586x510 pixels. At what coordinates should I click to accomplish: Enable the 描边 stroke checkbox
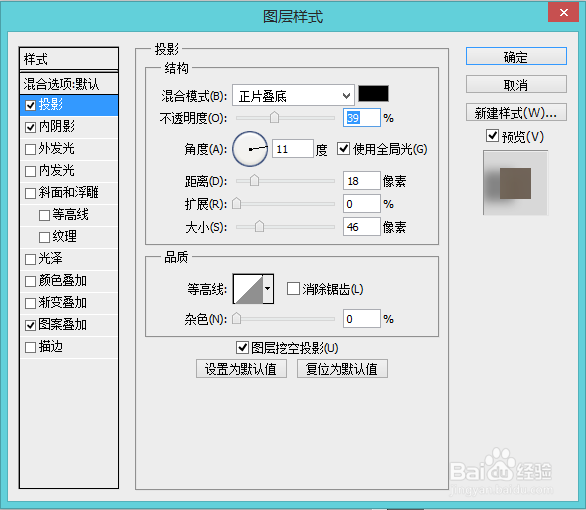pyautogui.click(x=31, y=347)
